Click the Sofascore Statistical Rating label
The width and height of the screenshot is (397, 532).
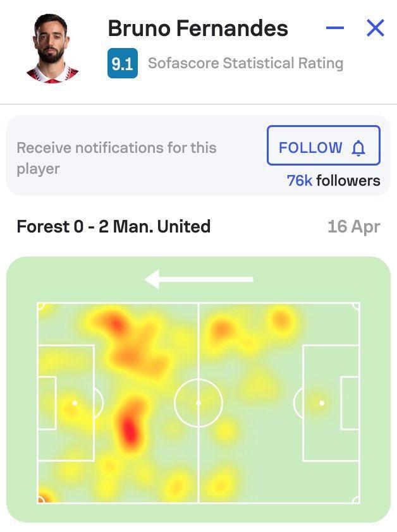coord(245,63)
